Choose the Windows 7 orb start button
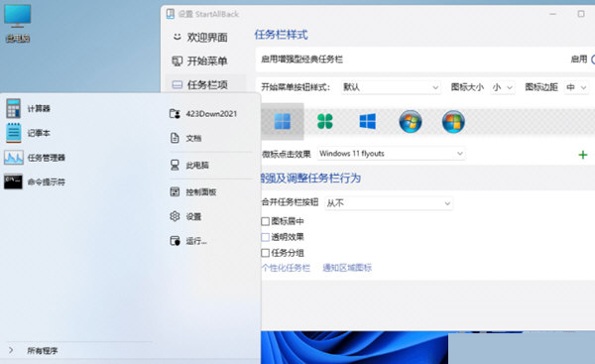The width and height of the screenshot is (595, 364). tap(411, 121)
